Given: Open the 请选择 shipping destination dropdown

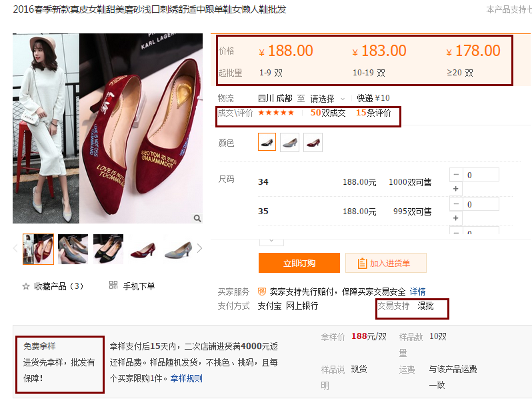Looking at the screenshot, I should [x=327, y=99].
